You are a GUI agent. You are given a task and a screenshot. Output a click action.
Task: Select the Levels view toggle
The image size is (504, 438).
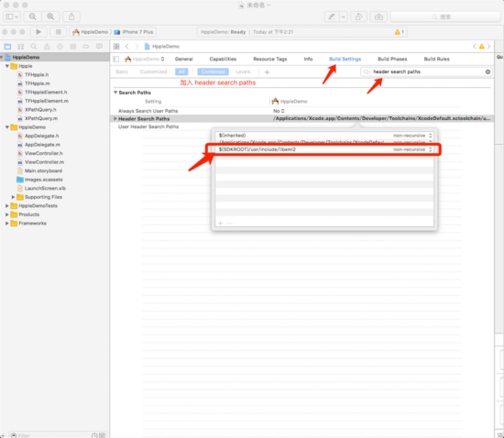(x=243, y=71)
